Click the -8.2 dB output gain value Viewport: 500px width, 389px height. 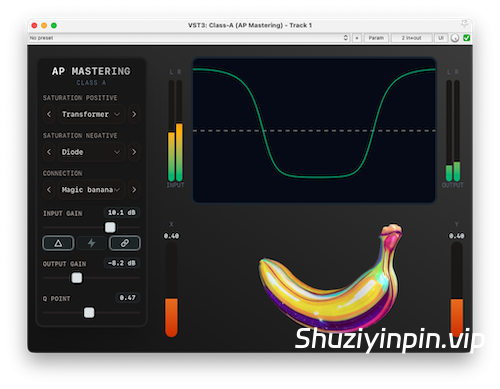(122, 263)
